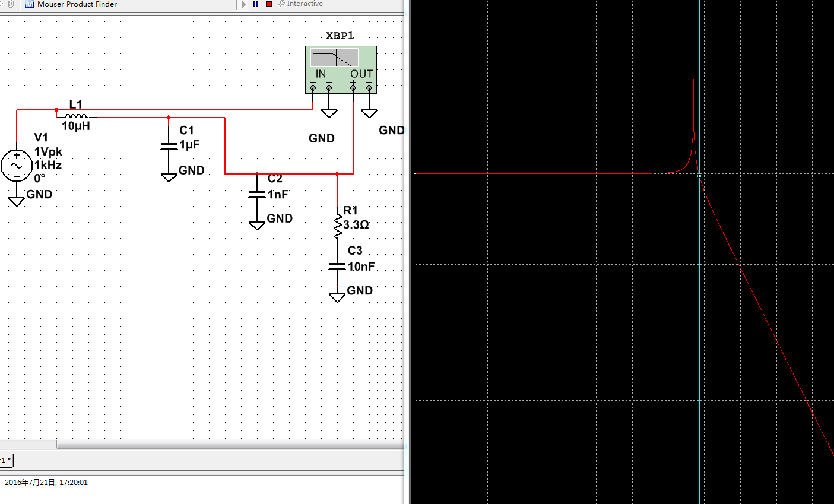This screenshot has height=504, width=834.
Task: Select the XBP1 Bode plotter instrument
Action: click(x=341, y=69)
